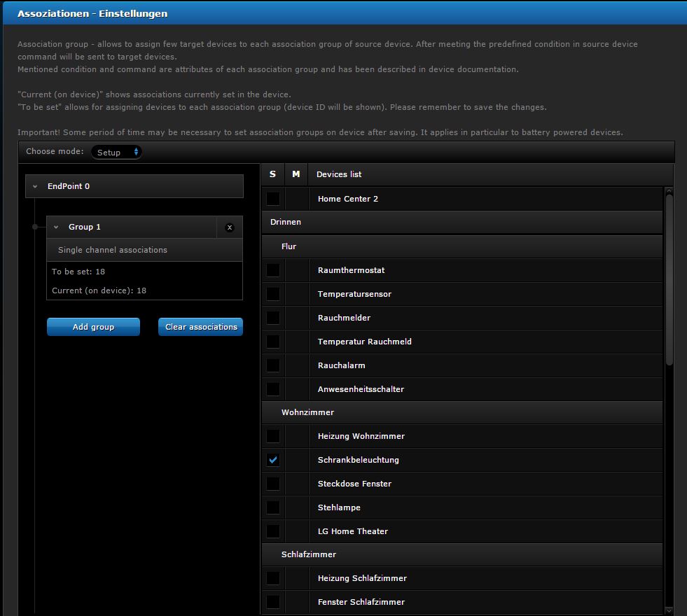Click the scroll-down arrow of the devices list
This screenshot has height=616, width=687.
coord(669,610)
